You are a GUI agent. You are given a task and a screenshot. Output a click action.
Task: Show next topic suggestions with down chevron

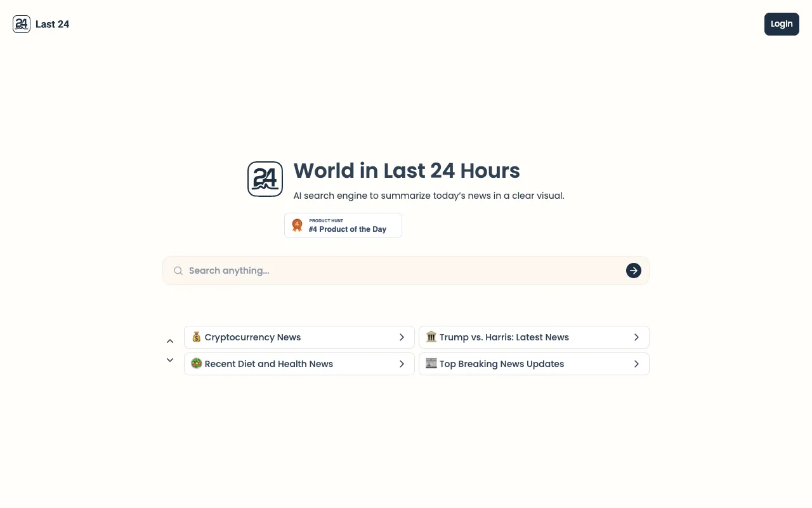(x=170, y=360)
